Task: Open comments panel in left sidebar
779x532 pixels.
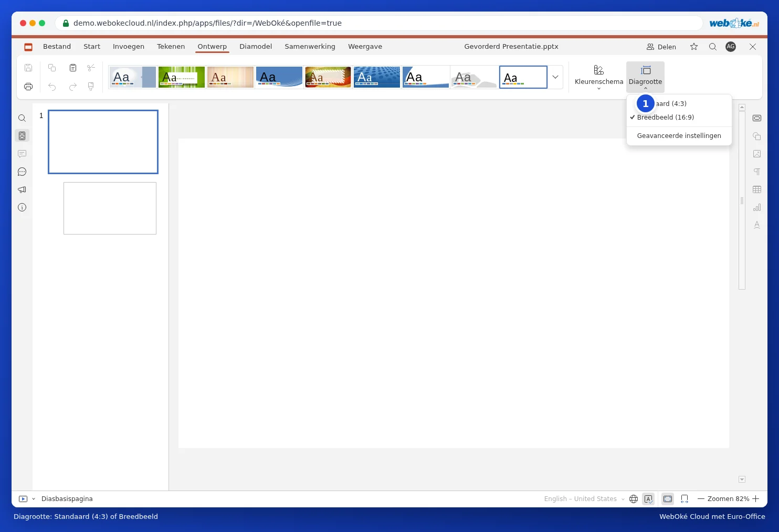Action: pos(22,154)
